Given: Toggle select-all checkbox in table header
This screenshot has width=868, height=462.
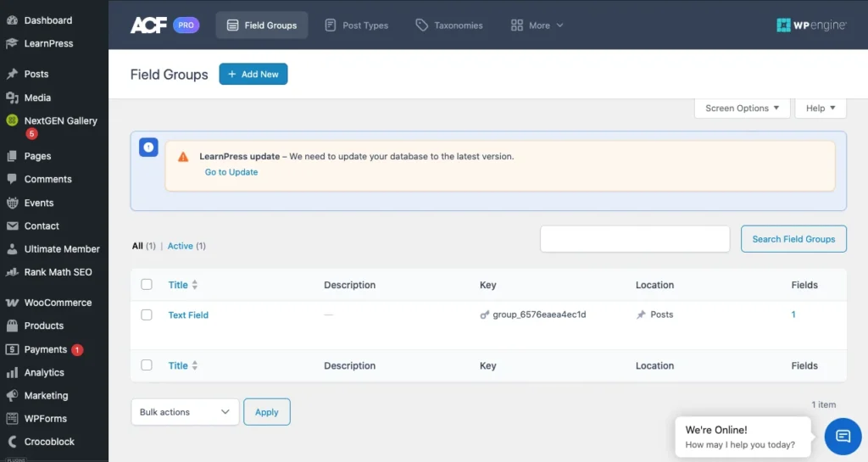Looking at the screenshot, I should 147,285.
